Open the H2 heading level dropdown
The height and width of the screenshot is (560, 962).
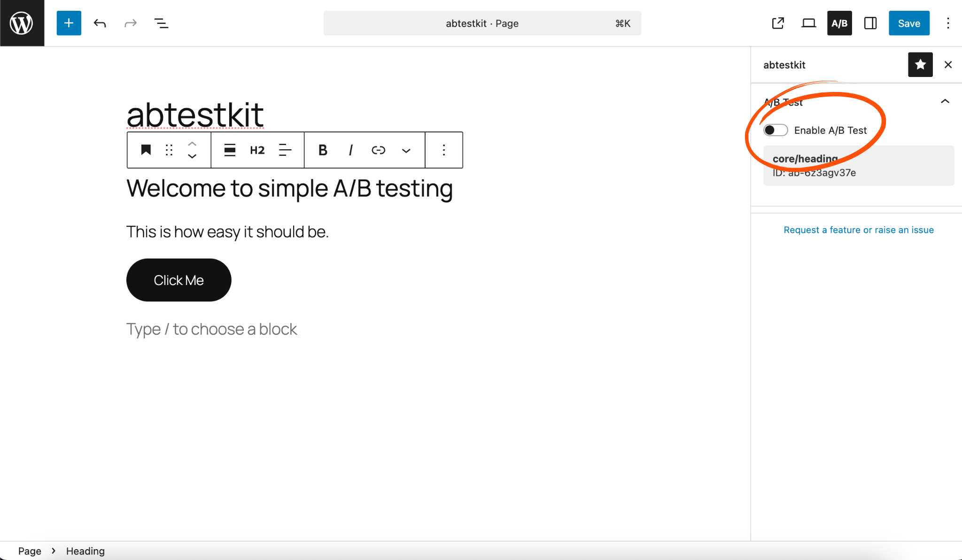click(257, 150)
